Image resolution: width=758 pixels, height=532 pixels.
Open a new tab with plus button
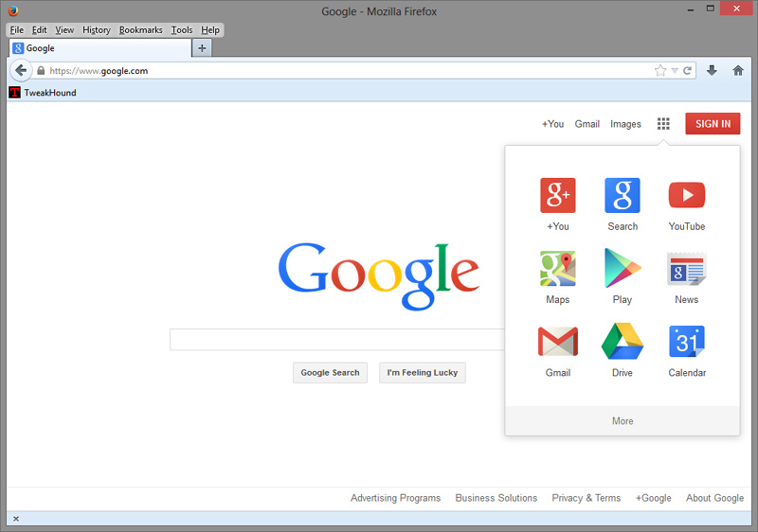pyautogui.click(x=202, y=48)
